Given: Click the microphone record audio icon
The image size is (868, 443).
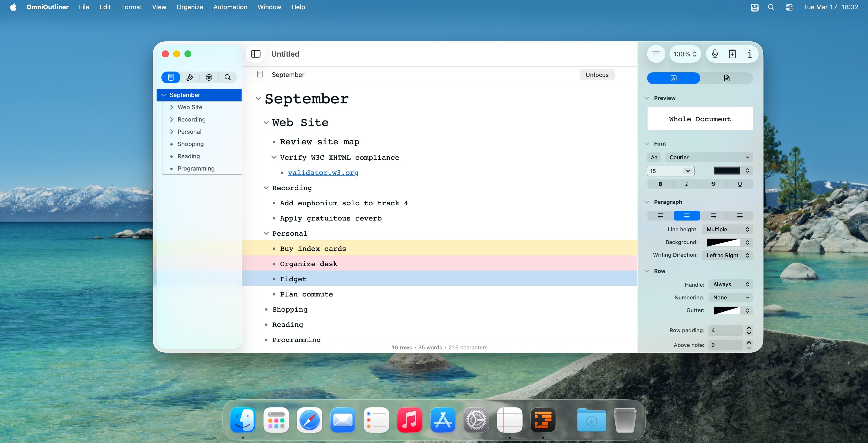Looking at the screenshot, I should click(x=715, y=54).
